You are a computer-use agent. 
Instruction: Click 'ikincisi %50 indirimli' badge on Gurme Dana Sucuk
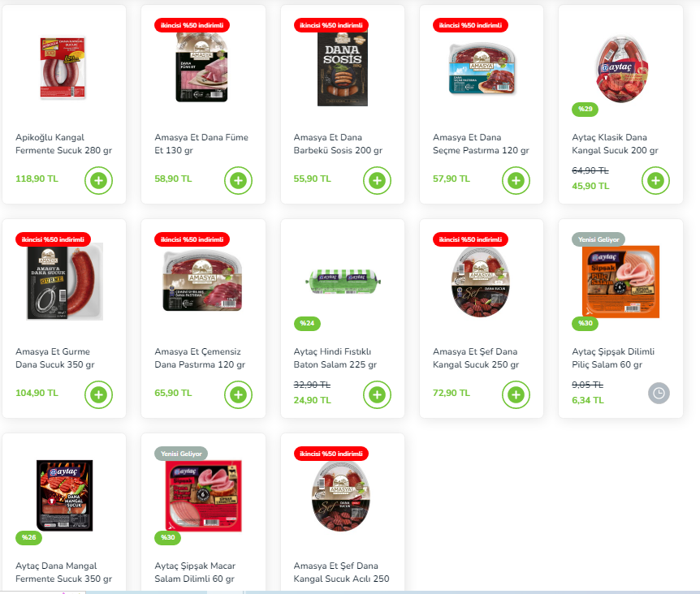[53, 239]
